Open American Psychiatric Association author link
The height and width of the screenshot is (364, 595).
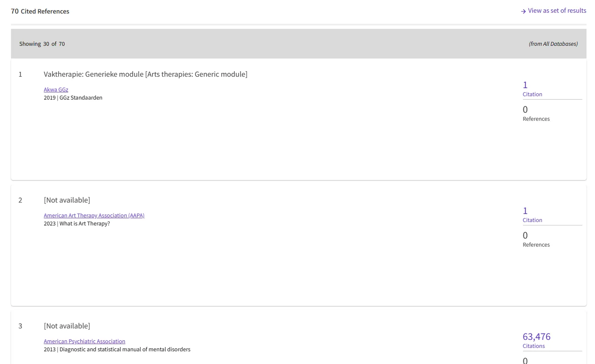coord(84,341)
